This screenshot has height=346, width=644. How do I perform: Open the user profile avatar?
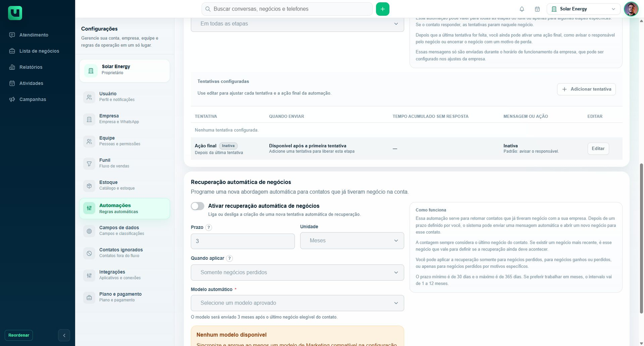pyautogui.click(x=631, y=9)
